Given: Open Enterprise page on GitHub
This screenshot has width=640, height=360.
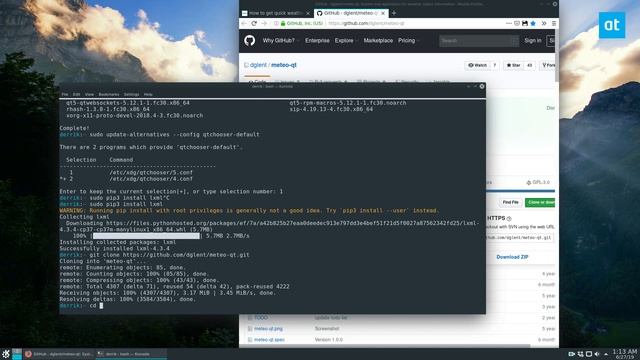Looking at the screenshot, I should coord(317,40).
